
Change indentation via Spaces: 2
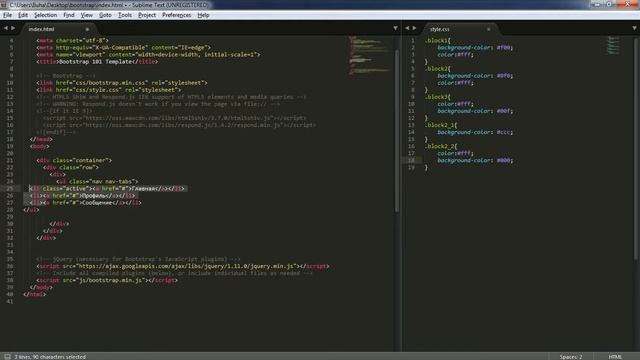pyautogui.click(x=571, y=357)
